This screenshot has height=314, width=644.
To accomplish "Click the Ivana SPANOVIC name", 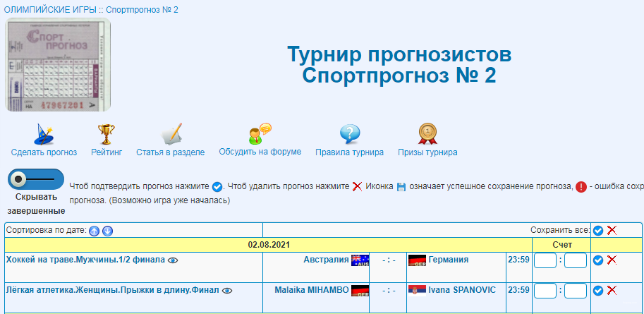I will (x=462, y=290).
